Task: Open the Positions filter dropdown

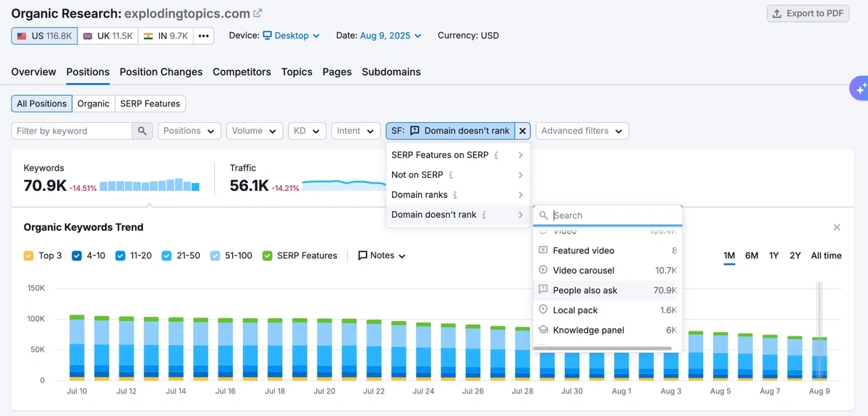Action: pos(189,131)
